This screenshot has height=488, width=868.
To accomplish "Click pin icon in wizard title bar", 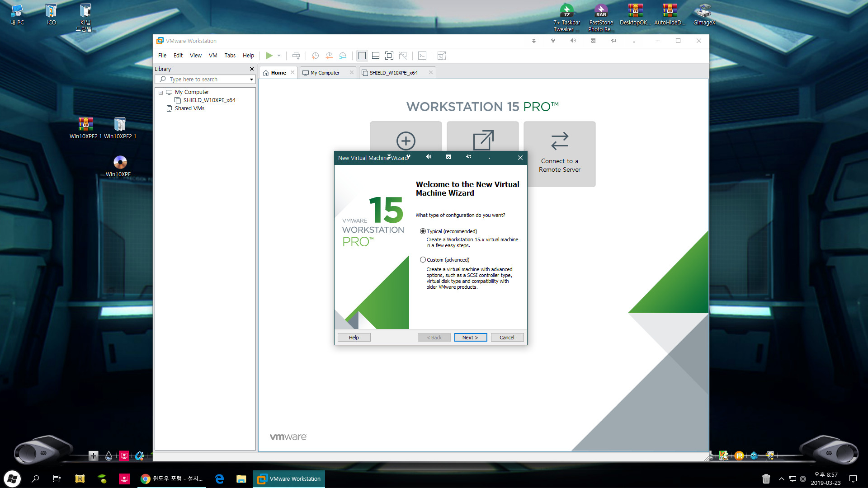I will [468, 157].
